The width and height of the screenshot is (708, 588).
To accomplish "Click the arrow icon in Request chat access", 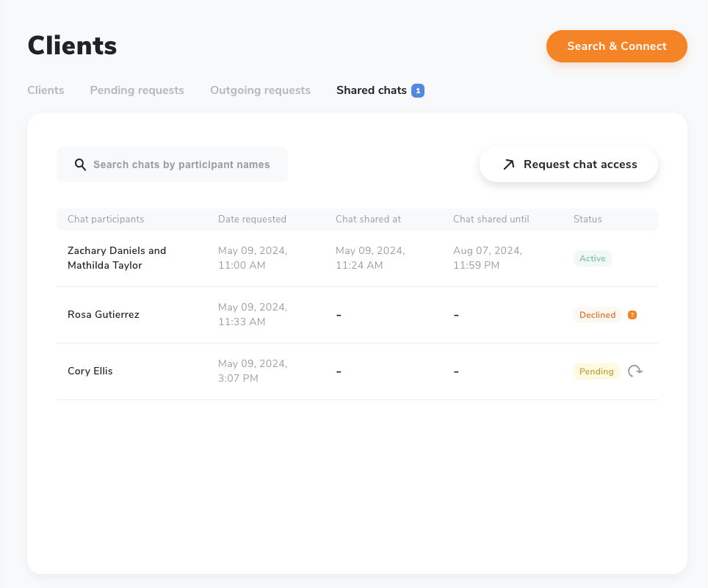I will click(509, 164).
